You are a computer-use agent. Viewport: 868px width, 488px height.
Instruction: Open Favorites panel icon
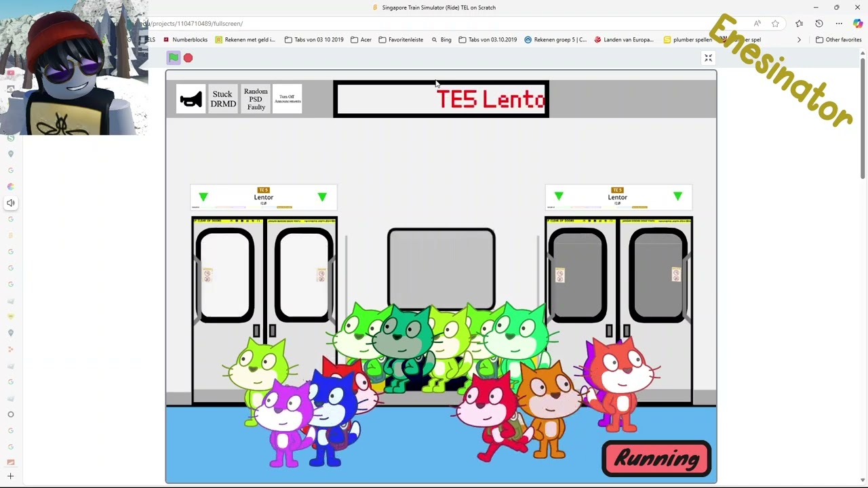coord(800,24)
